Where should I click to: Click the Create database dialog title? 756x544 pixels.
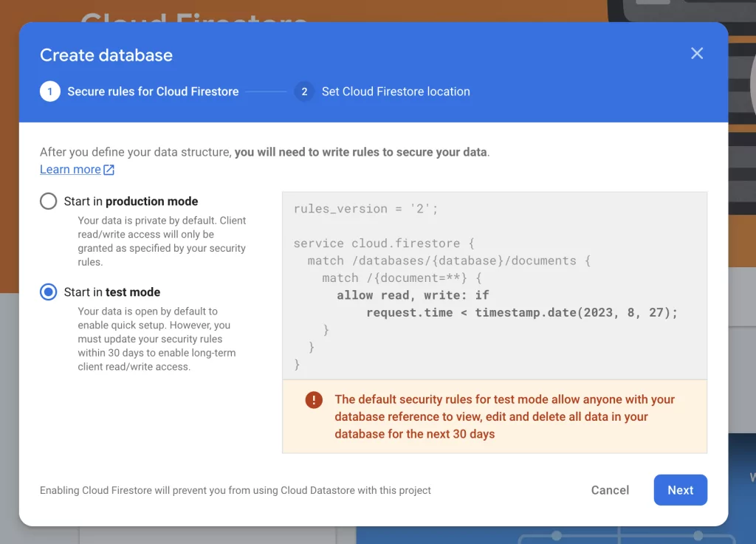[106, 55]
